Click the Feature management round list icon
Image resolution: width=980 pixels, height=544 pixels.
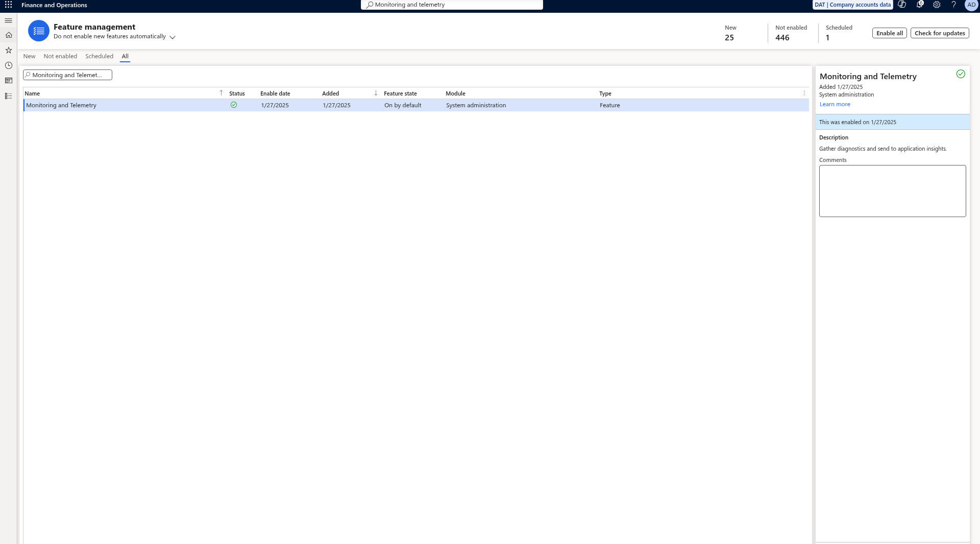click(x=39, y=31)
